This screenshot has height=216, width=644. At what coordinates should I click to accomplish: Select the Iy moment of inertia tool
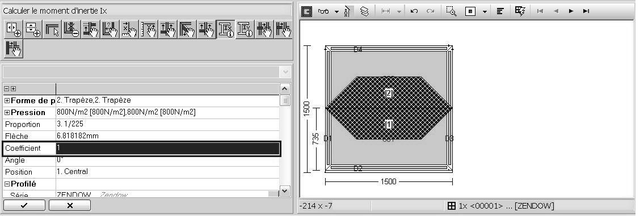(x=245, y=29)
